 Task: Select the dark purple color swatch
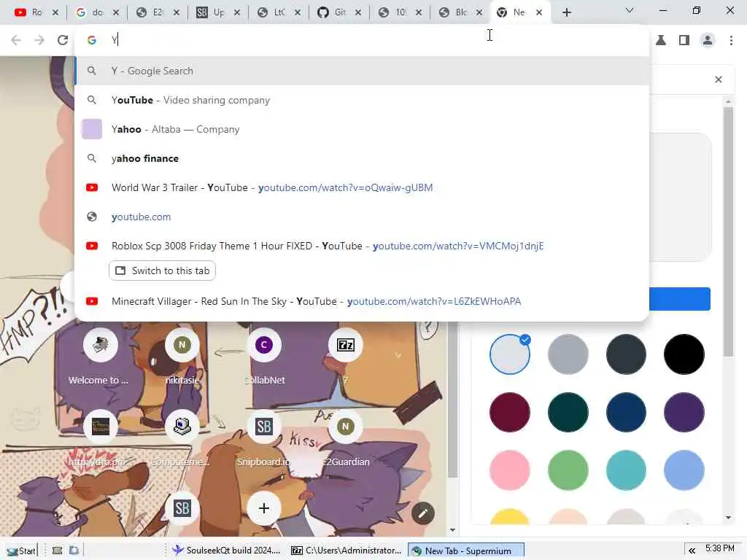pyautogui.click(x=684, y=413)
